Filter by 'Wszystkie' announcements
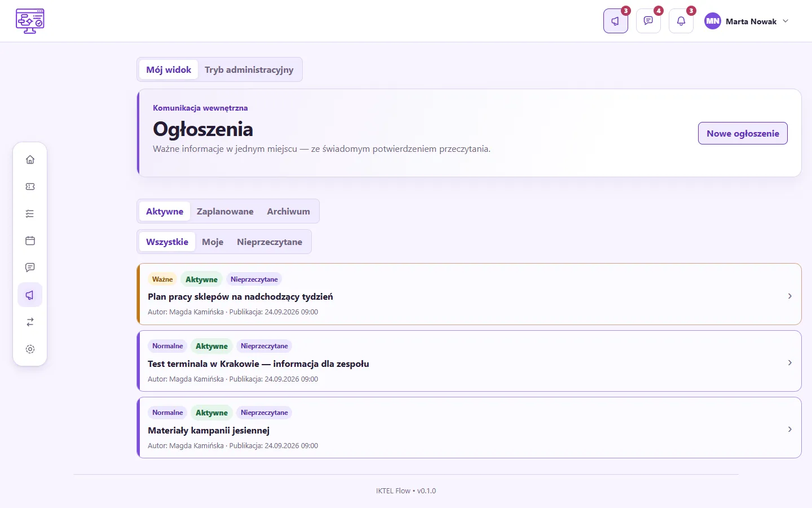Image resolution: width=812 pixels, height=508 pixels. point(167,242)
